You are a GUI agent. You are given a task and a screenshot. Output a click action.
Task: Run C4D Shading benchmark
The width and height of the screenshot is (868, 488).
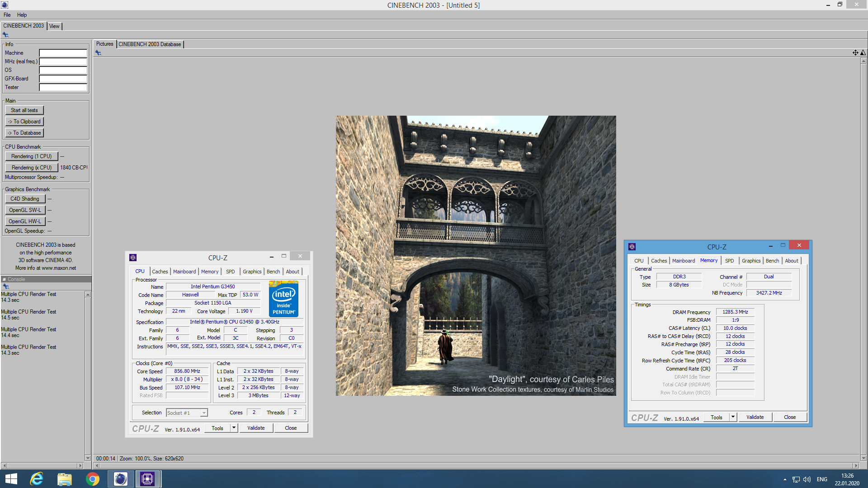[x=25, y=199]
